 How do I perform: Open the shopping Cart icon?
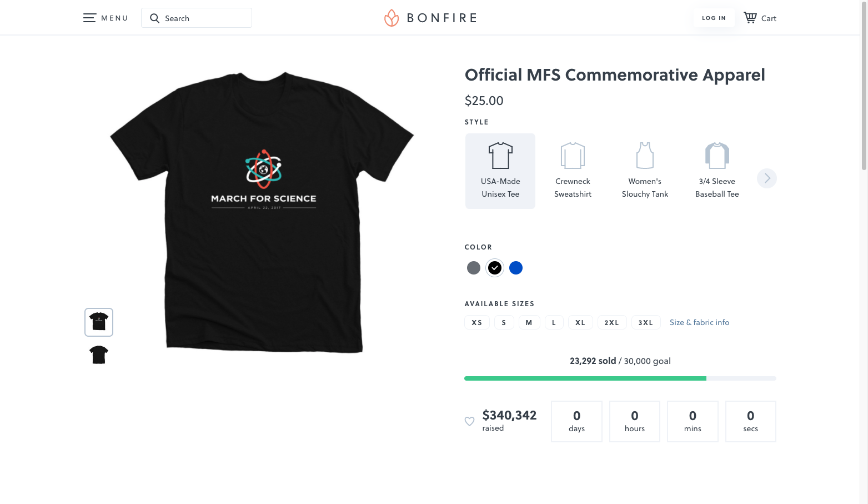click(750, 18)
